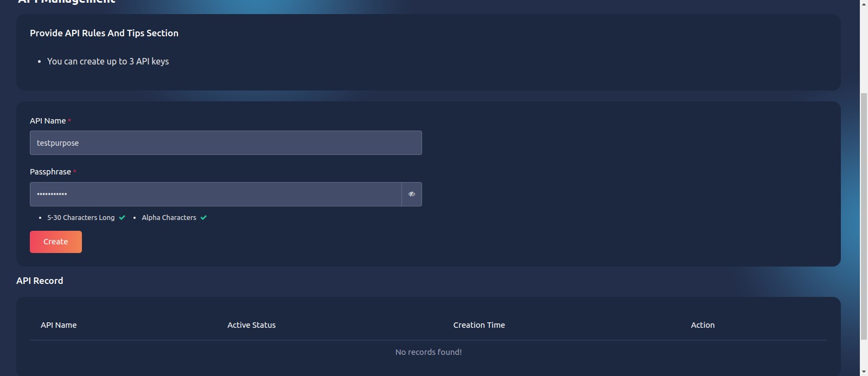The width and height of the screenshot is (868, 376).
Task: Click the scrollbar down arrow
Action: coord(864,372)
